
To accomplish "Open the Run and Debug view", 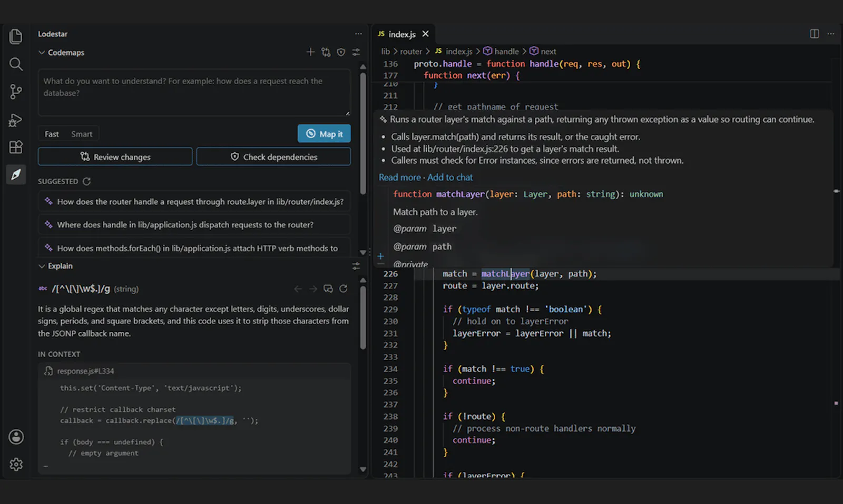I will pos(16,120).
